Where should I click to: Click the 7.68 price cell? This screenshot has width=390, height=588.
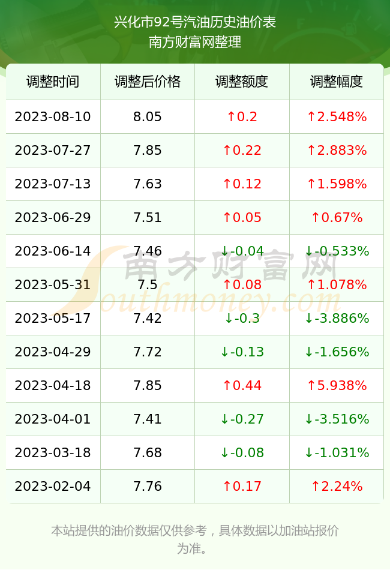[x=148, y=452]
